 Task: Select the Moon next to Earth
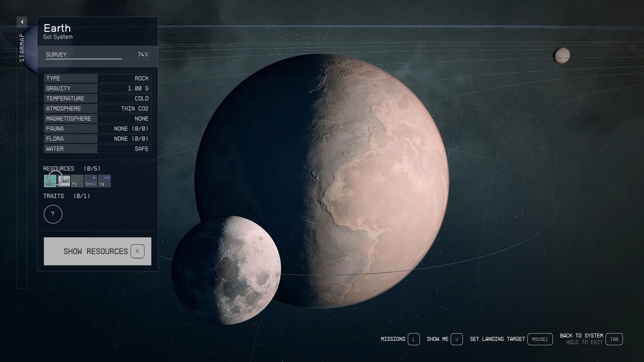pyautogui.click(x=226, y=270)
